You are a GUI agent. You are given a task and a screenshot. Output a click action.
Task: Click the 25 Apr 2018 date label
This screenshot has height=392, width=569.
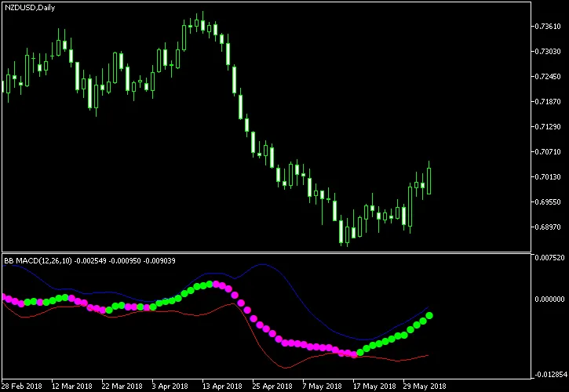tap(272, 386)
